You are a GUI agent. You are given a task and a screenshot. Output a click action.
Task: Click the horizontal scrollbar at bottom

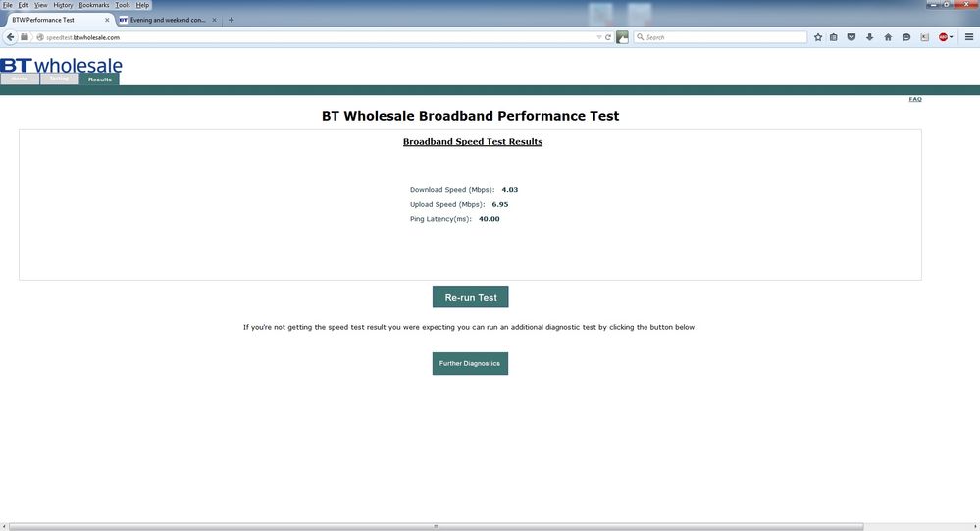coord(436,527)
